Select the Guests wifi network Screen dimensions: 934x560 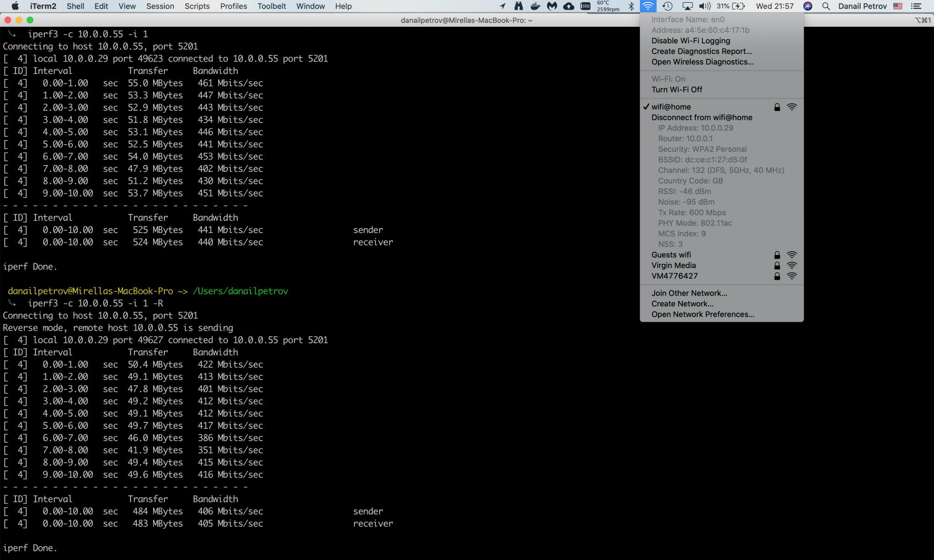coord(671,255)
